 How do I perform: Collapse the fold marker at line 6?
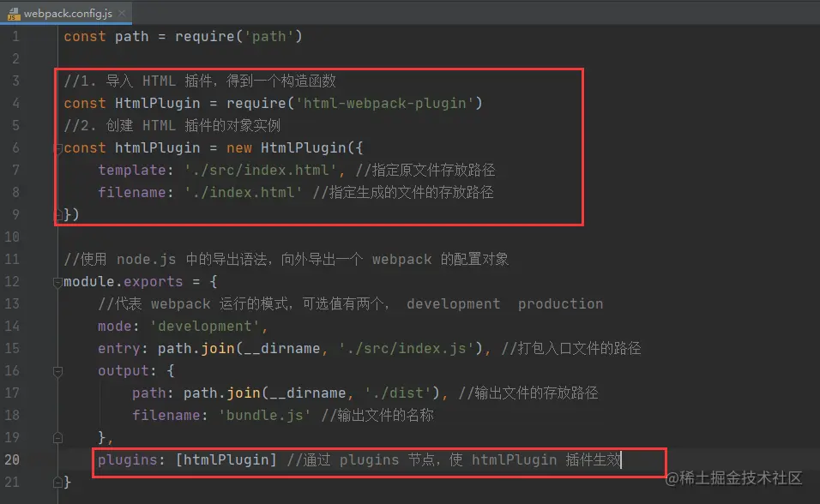coord(58,148)
